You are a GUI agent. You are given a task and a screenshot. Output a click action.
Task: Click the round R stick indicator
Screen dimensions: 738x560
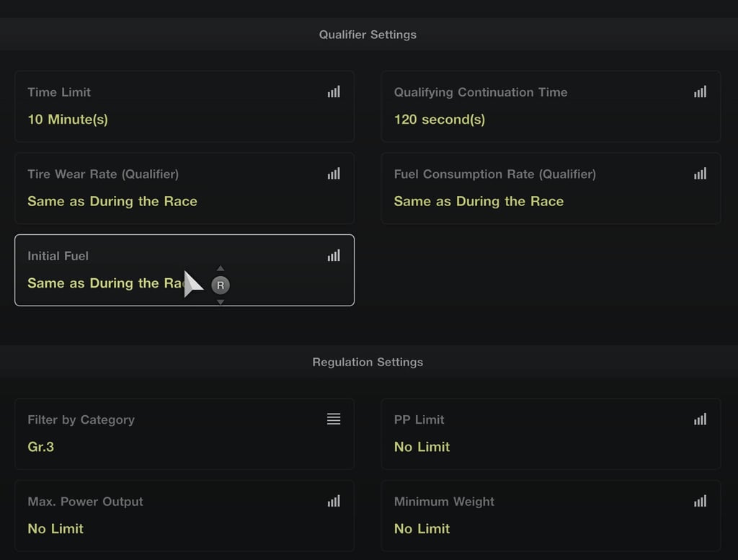click(x=221, y=285)
